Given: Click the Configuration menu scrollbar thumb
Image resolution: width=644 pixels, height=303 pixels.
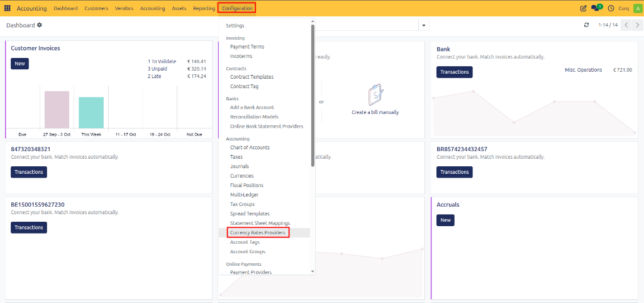Looking at the screenshot, I should click(313, 95).
